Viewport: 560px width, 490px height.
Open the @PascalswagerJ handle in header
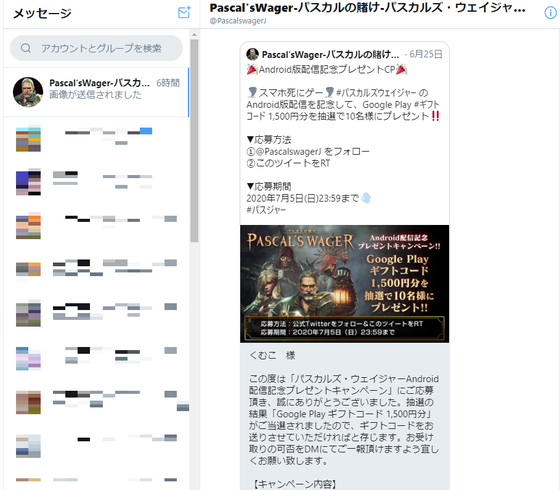[238, 21]
